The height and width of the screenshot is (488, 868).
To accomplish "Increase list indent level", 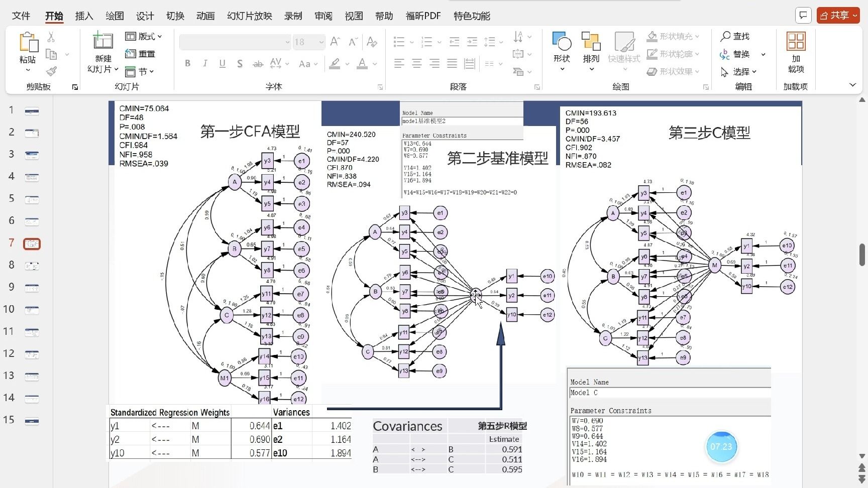I will point(472,42).
